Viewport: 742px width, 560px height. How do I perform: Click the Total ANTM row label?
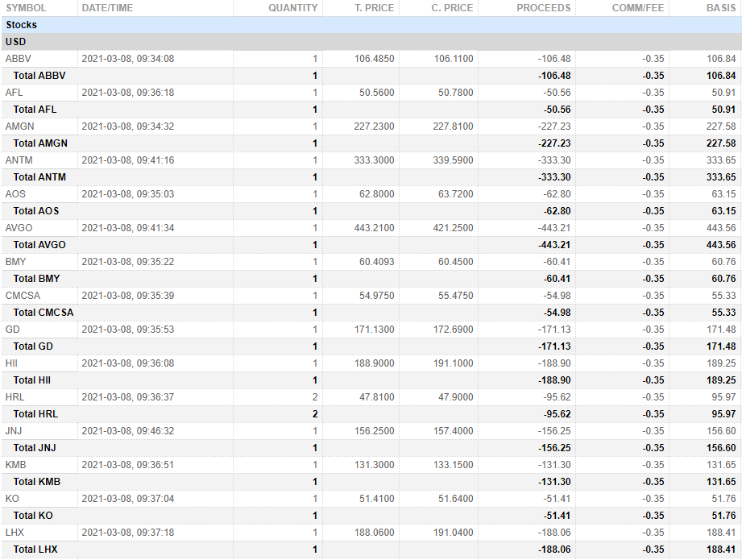coord(39,177)
